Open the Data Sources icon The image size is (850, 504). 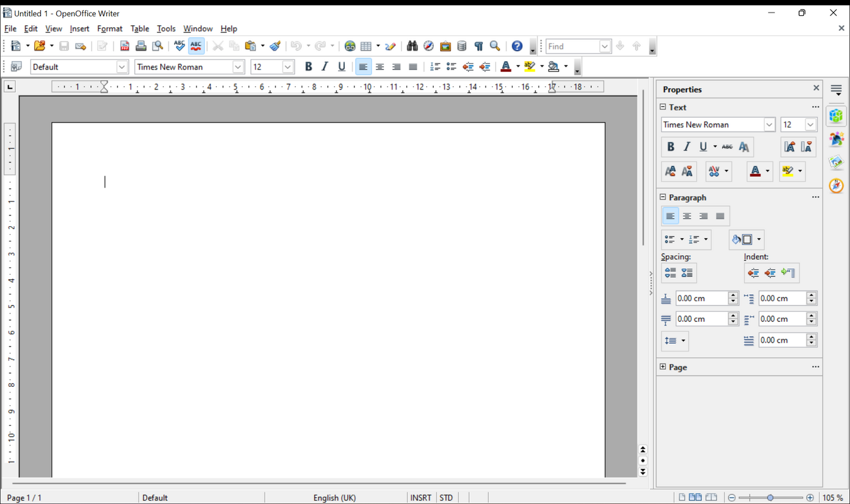coord(462,46)
